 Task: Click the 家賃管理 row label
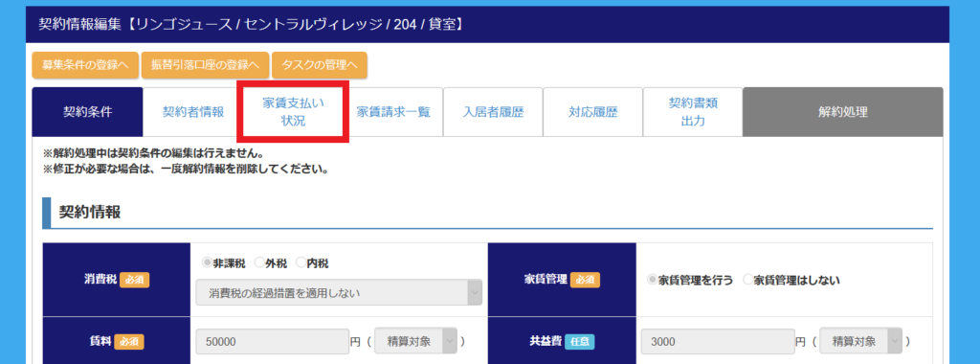click(546, 280)
